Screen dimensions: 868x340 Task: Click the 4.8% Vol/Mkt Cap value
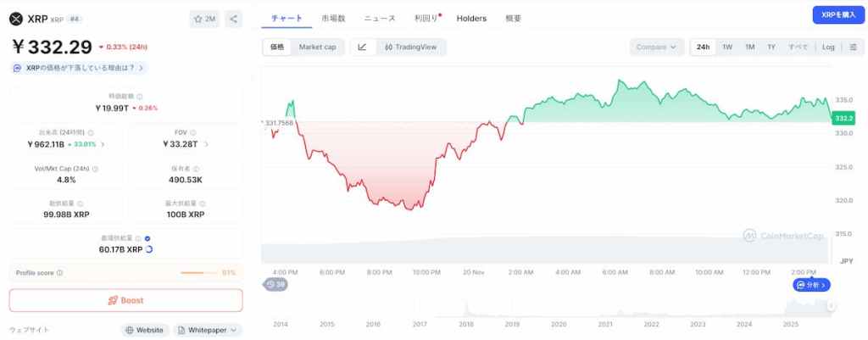(x=66, y=180)
